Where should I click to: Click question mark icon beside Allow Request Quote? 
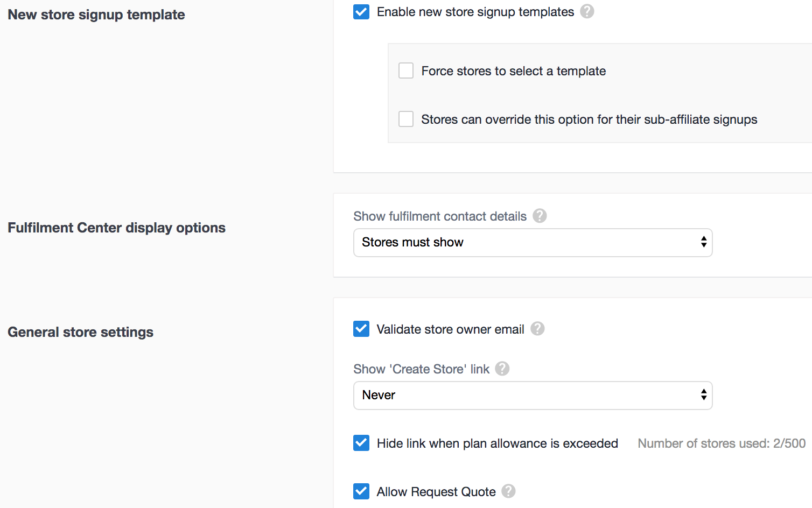pos(508,491)
